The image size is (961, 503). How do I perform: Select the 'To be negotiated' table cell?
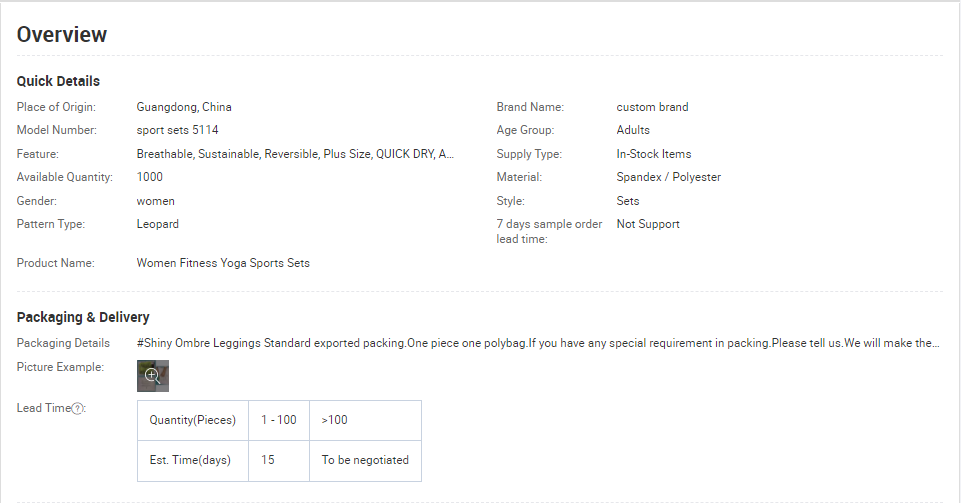tap(365, 461)
